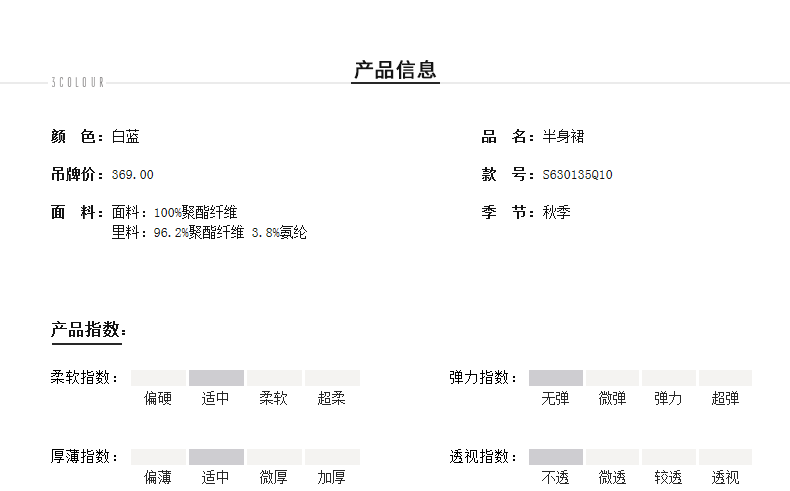Choose the 加厚 thickness segment

click(332, 457)
